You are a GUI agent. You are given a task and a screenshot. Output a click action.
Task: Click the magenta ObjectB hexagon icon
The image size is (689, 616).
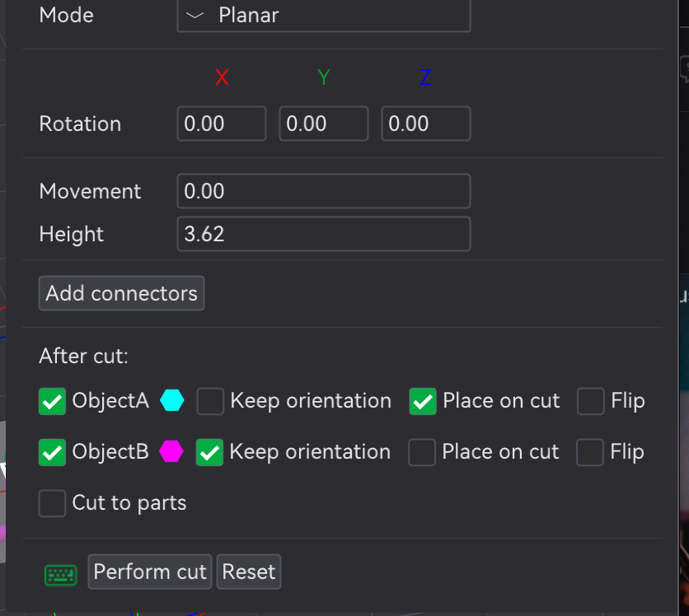pos(171,451)
